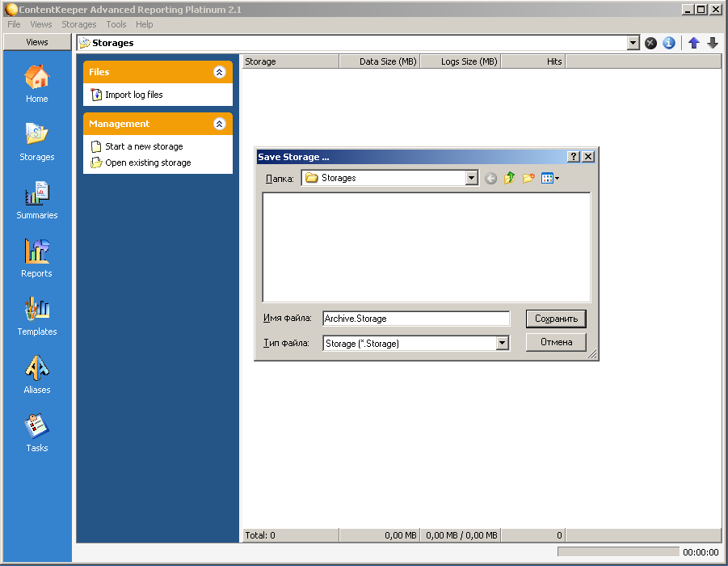Screen dimensions: 728x566
Task: Click the dialog resize grip corner
Action: (592, 355)
